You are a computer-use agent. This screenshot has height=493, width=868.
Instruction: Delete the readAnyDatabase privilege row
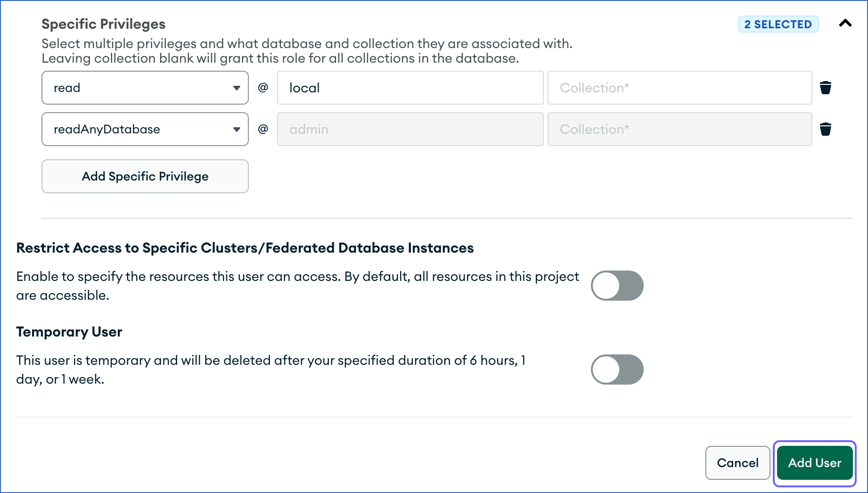point(825,129)
